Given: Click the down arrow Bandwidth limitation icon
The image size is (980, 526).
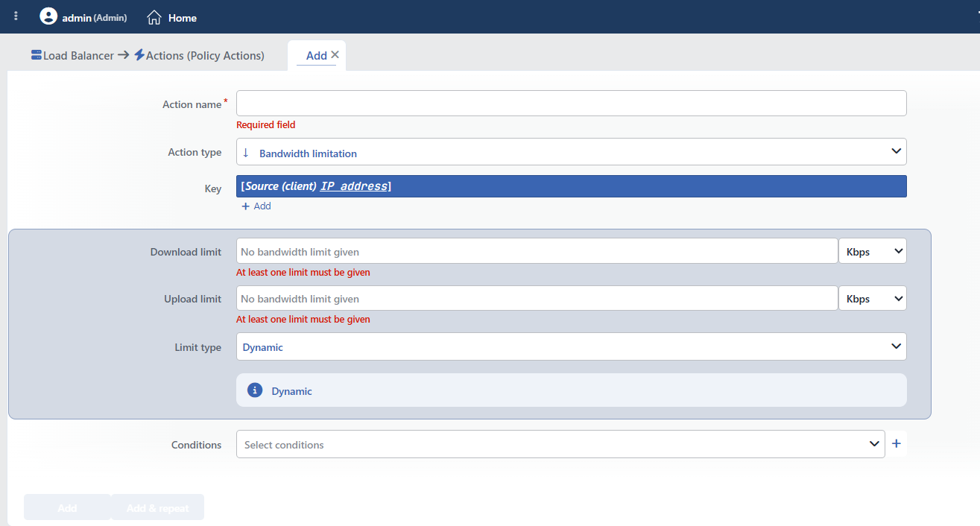Looking at the screenshot, I should click(246, 153).
